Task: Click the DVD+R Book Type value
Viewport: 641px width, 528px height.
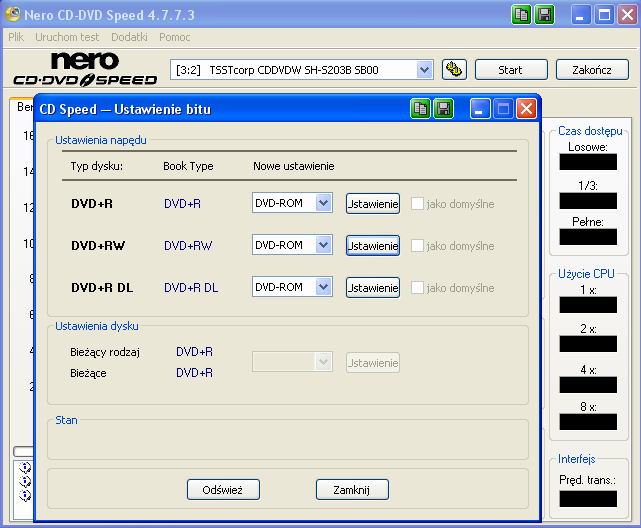Action: coord(182,204)
